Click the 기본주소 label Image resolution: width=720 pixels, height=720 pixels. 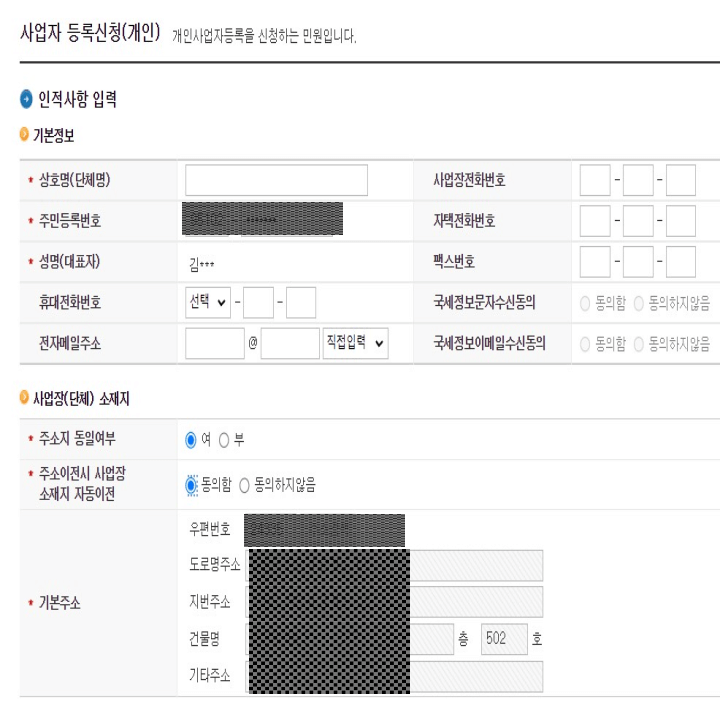point(59,602)
